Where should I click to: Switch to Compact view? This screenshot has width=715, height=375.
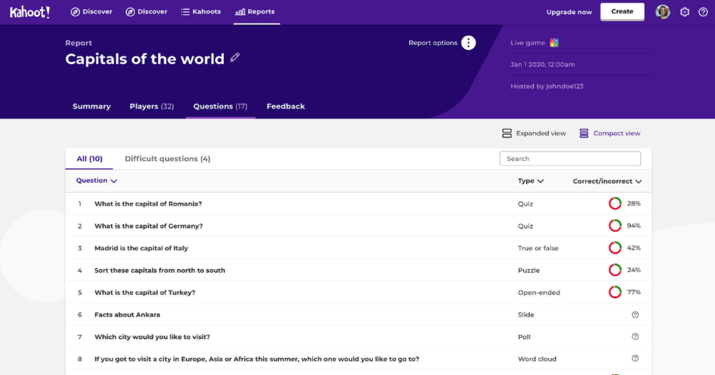(x=610, y=133)
